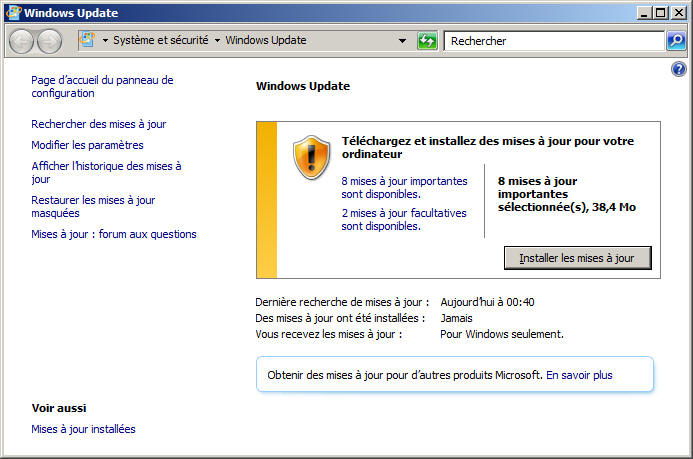Click the 'Pour Windows seulement.' text
The image size is (693, 459).
(502, 334)
